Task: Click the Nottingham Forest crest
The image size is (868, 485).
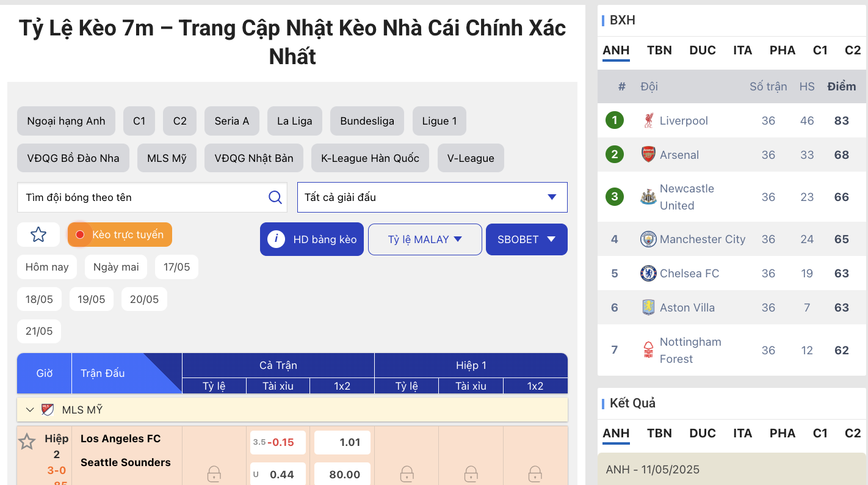Action: (x=648, y=350)
